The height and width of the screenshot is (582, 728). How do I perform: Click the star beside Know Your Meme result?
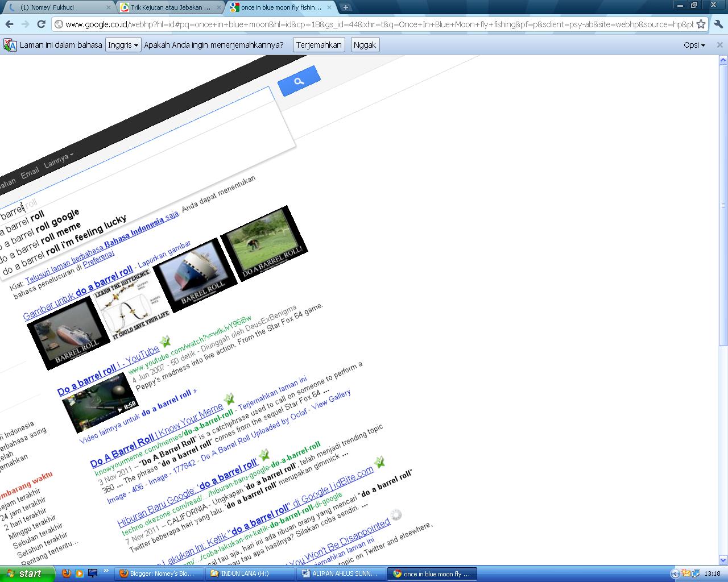pyautogui.click(x=228, y=398)
